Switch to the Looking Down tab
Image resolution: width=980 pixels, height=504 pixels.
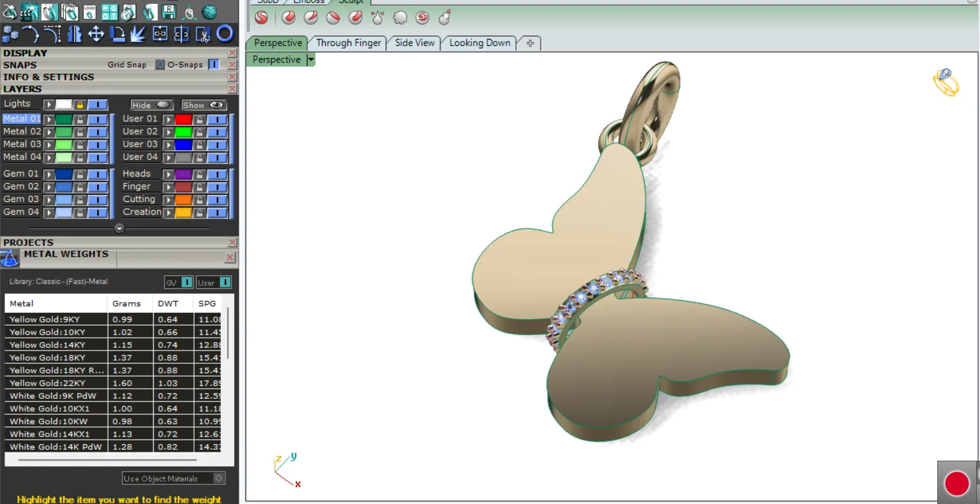click(x=479, y=43)
